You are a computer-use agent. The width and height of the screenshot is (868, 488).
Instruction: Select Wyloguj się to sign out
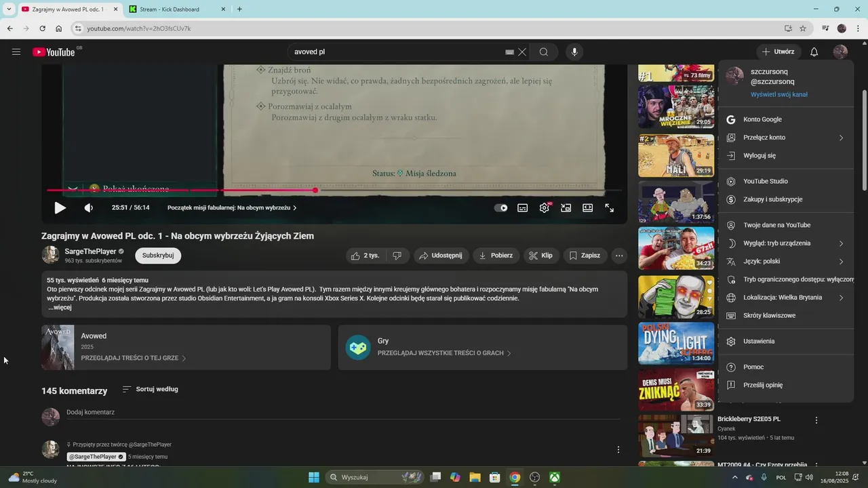click(786, 156)
